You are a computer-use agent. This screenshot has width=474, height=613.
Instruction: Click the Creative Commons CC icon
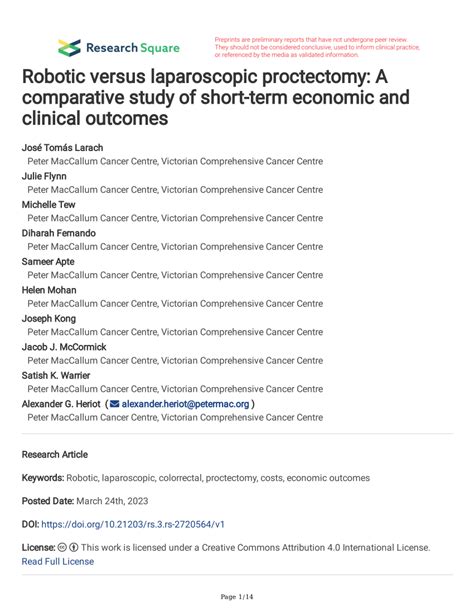coord(62,547)
